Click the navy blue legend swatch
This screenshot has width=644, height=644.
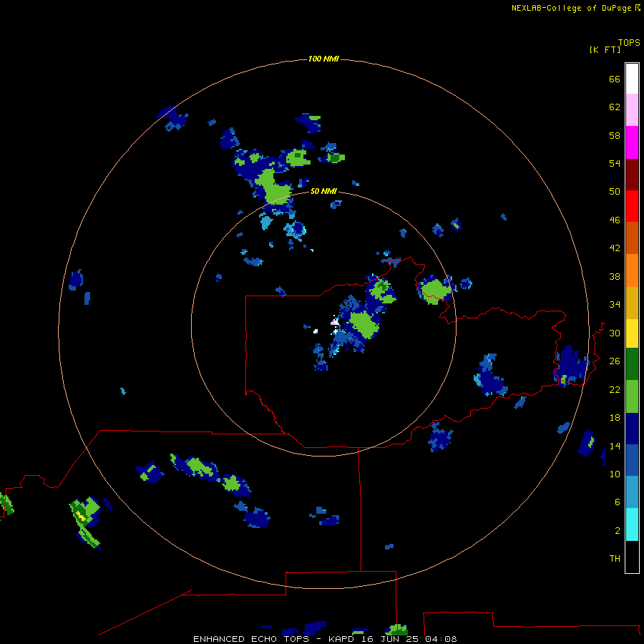(x=632, y=429)
